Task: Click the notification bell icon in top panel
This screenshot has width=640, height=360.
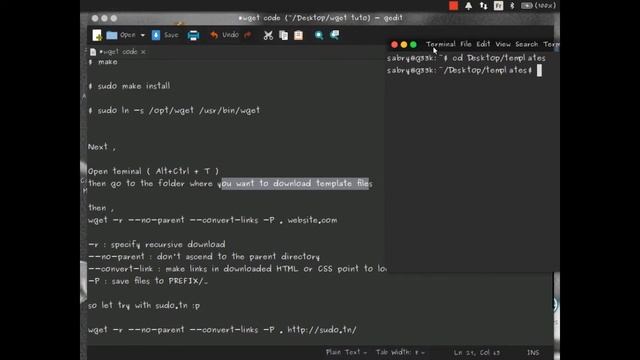Action: tap(469, 6)
